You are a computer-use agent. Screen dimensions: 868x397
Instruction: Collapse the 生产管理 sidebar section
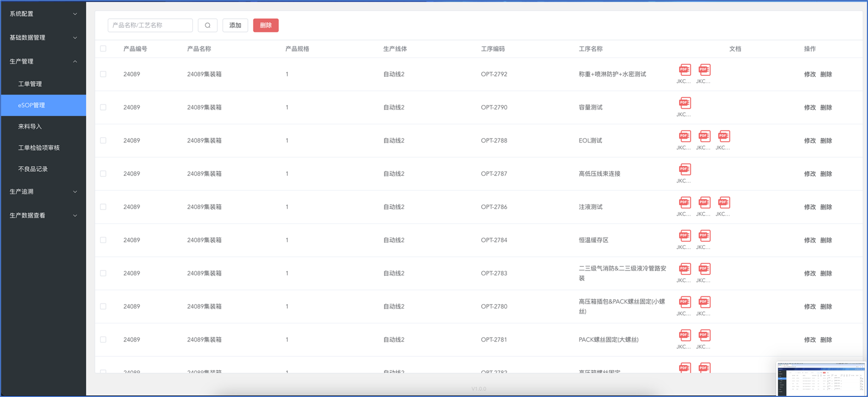point(43,61)
